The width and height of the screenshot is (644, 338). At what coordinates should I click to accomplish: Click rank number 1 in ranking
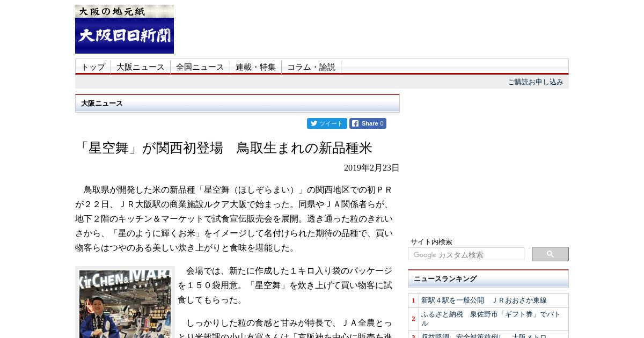click(x=413, y=300)
